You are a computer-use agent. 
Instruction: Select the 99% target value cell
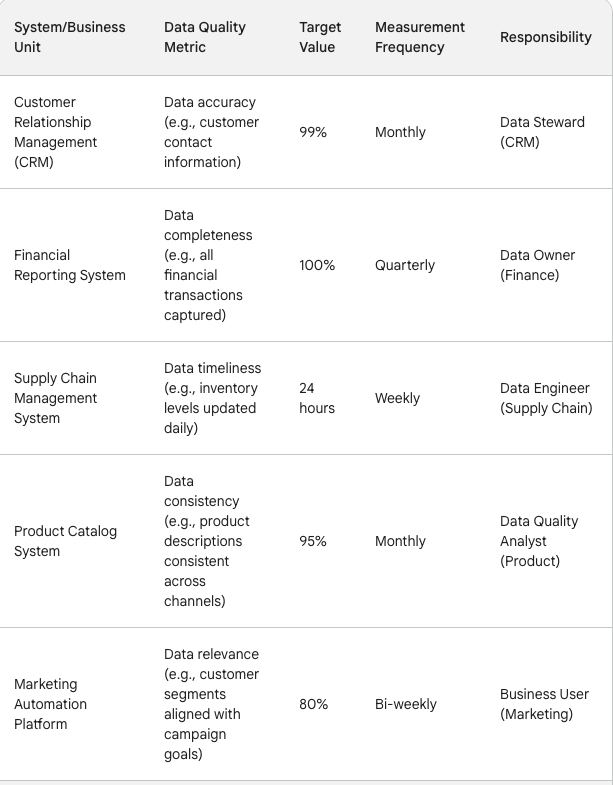pos(313,132)
